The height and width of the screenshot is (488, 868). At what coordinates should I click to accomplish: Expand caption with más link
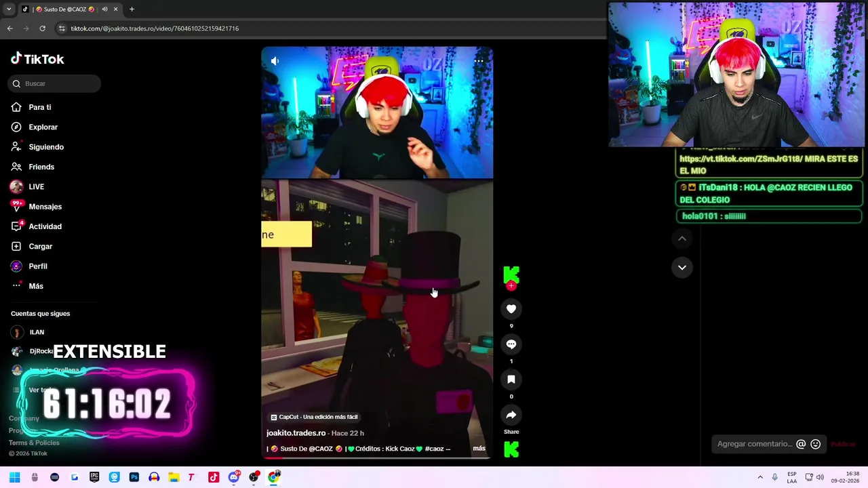click(479, 449)
